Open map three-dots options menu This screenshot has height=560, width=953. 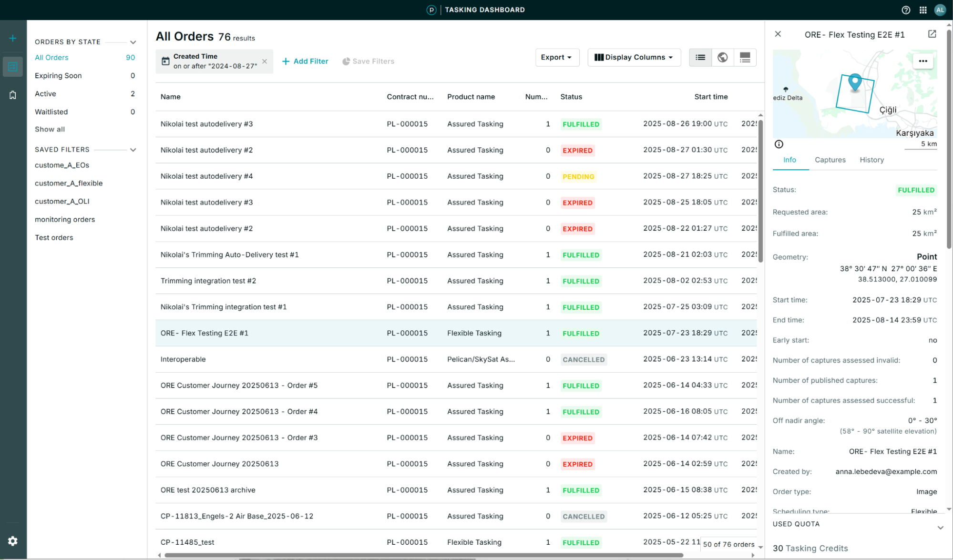point(923,61)
